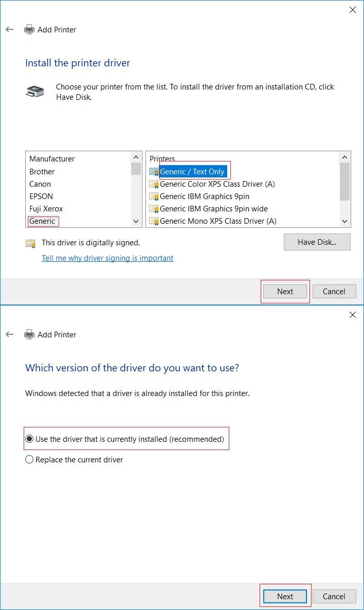Click the down arrow on the Printers list scrollbar
364x610 pixels.
345,221
